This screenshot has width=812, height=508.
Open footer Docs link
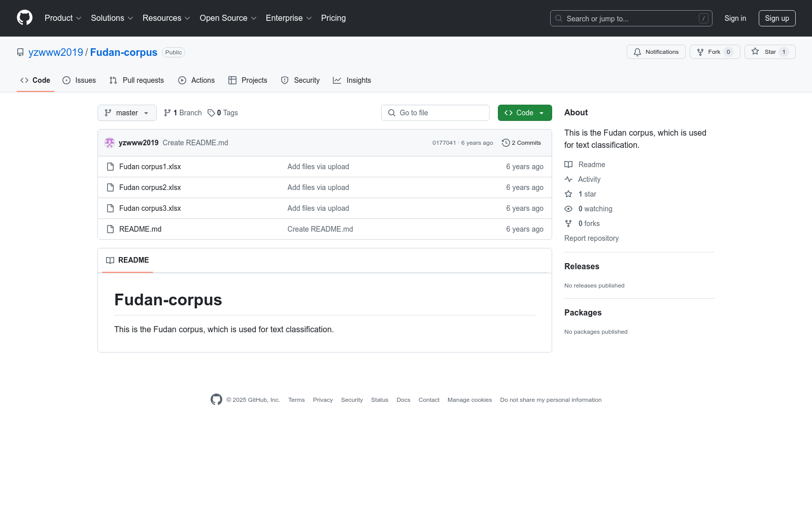click(403, 400)
